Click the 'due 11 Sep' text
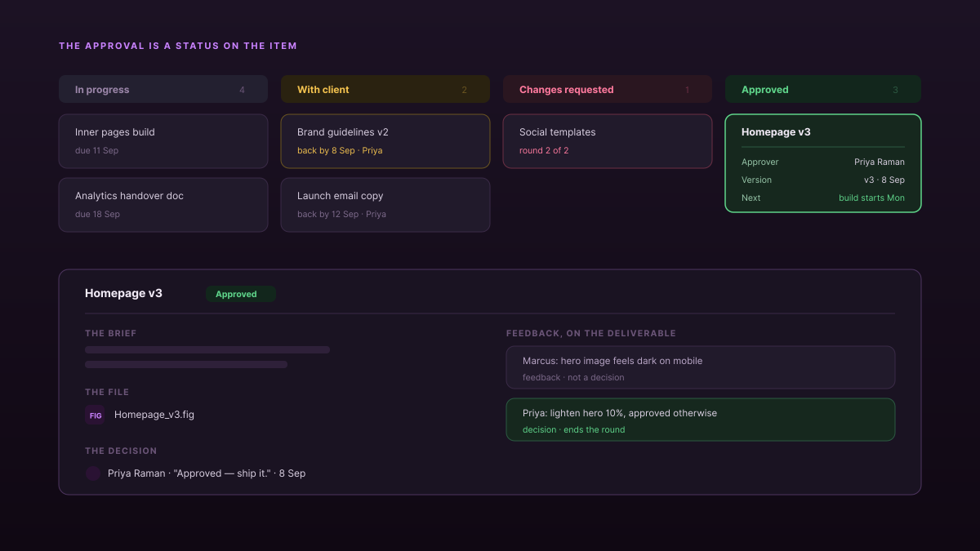 coord(96,150)
